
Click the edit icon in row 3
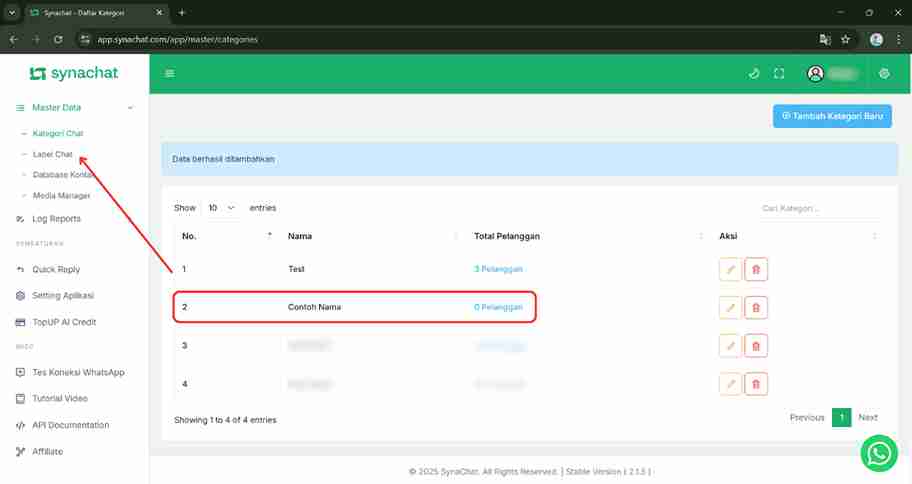731,346
